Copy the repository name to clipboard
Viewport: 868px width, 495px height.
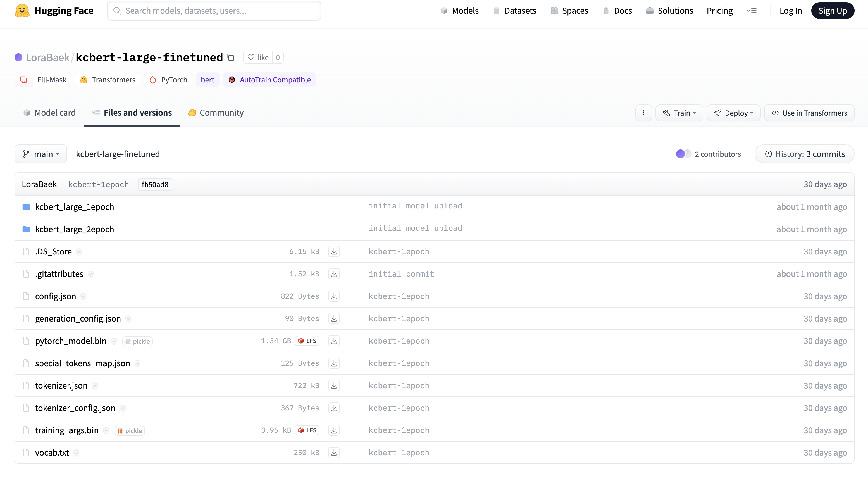click(x=230, y=57)
